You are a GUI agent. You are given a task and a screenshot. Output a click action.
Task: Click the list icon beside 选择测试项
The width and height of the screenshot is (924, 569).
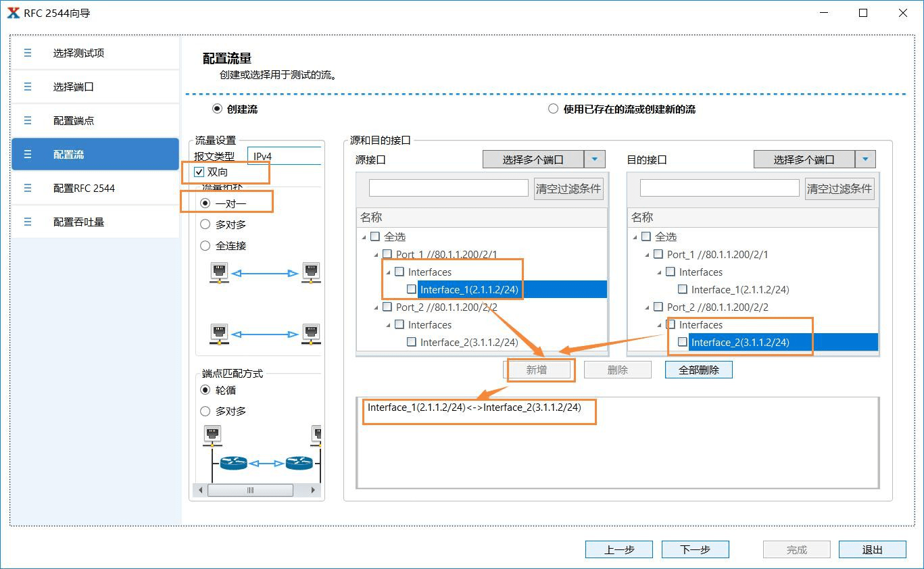click(27, 52)
